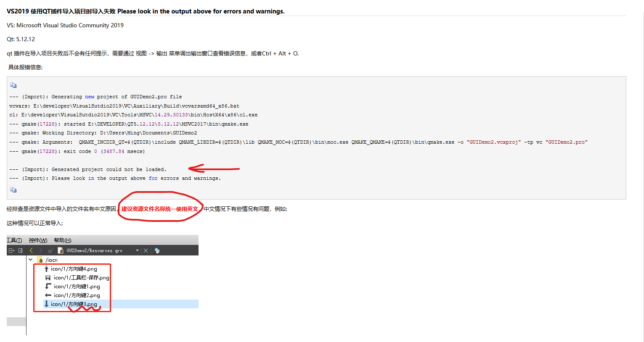Click the line 这种情况可以正常导入:
Image resolution: width=644 pixels, height=342 pixels.
(35, 223)
